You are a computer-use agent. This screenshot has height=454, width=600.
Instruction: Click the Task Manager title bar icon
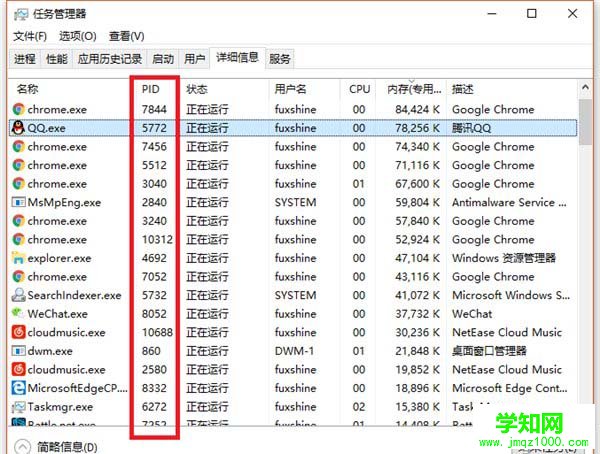point(21,15)
